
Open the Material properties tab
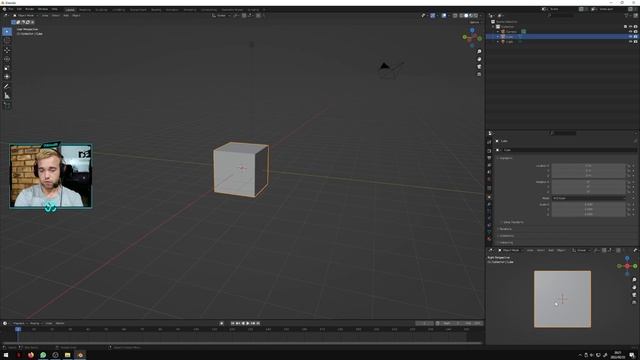click(489, 239)
